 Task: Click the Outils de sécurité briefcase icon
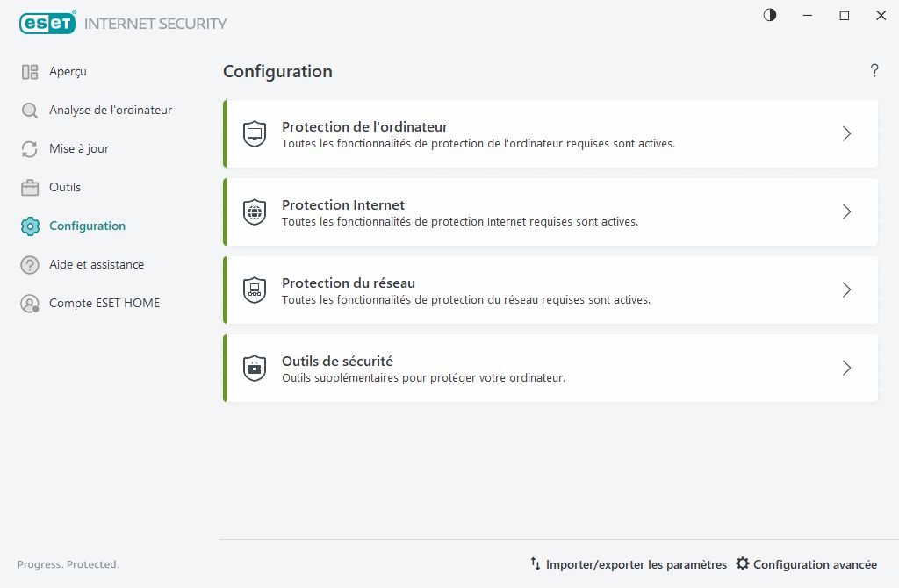[254, 368]
